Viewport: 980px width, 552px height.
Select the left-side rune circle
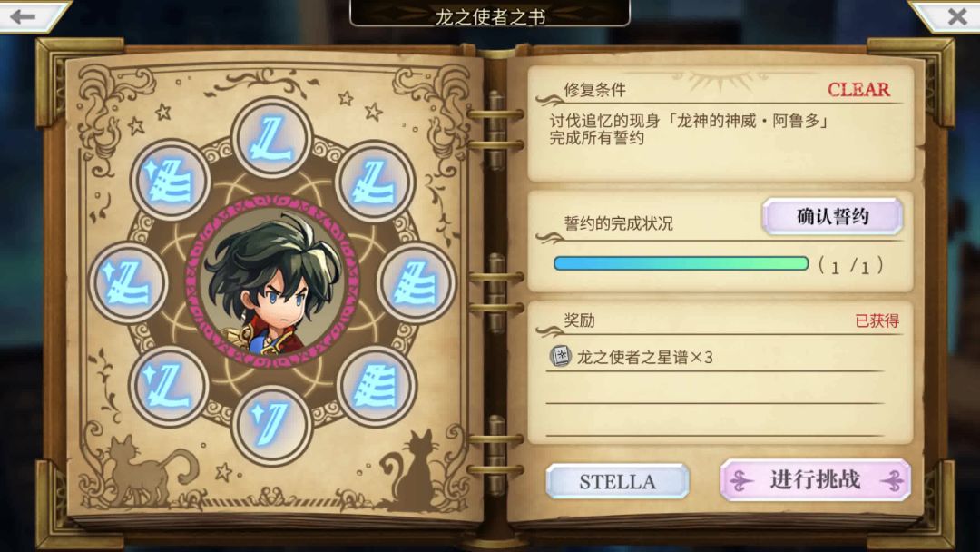coord(128,283)
